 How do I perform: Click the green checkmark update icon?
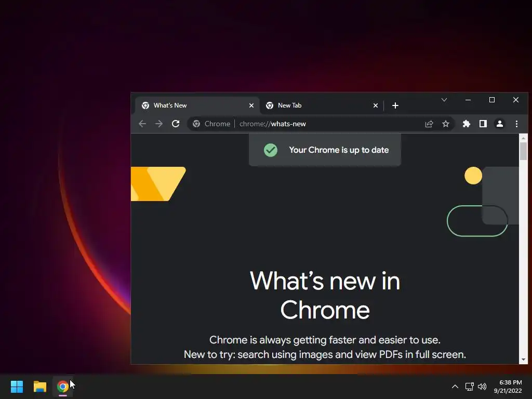270,150
